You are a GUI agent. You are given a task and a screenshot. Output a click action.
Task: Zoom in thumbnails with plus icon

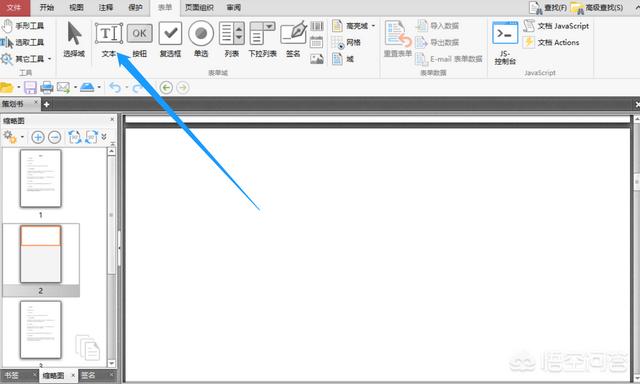(38, 137)
